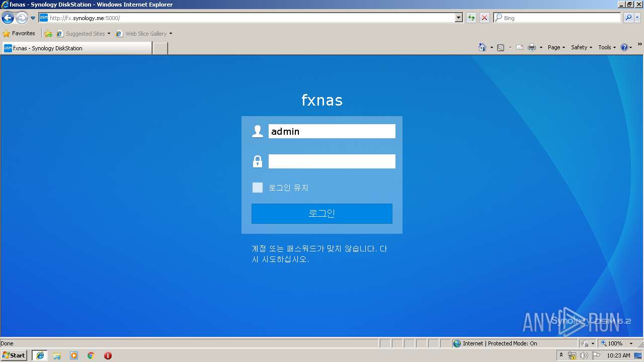This screenshot has height=362, width=644.
Task: Open the recent pages dropdown arrow
Action: pos(33,18)
